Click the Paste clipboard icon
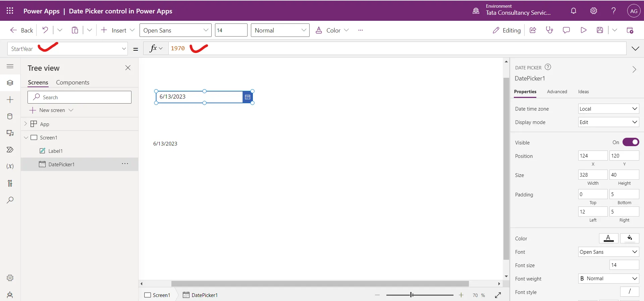644x301 pixels. 75,30
